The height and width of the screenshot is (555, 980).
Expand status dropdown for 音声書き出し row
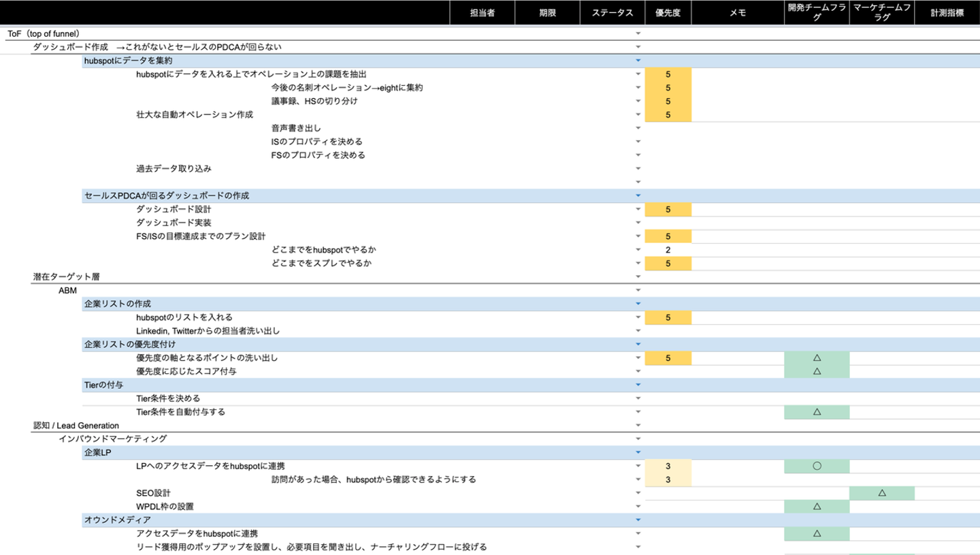tap(638, 128)
